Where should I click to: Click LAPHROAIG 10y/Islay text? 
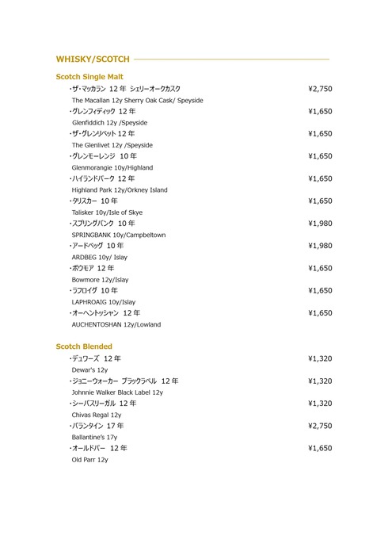pyautogui.click(x=104, y=302)
